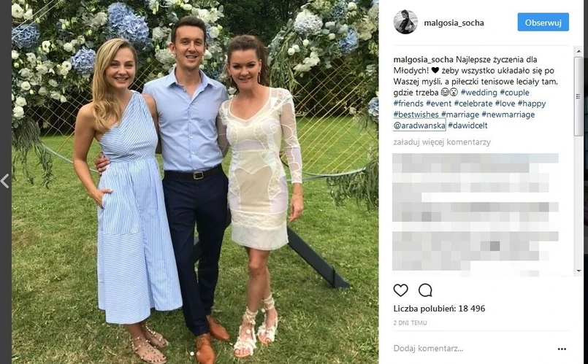Viewport: 588px width, 364px height.
Task: Open the #bestwishes hashtag
Action: (416, 115)
